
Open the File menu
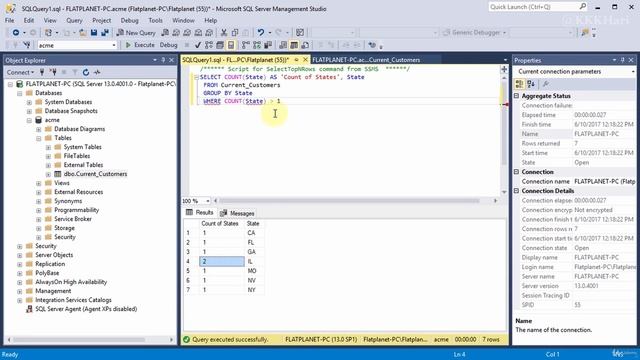click(9, 20)
